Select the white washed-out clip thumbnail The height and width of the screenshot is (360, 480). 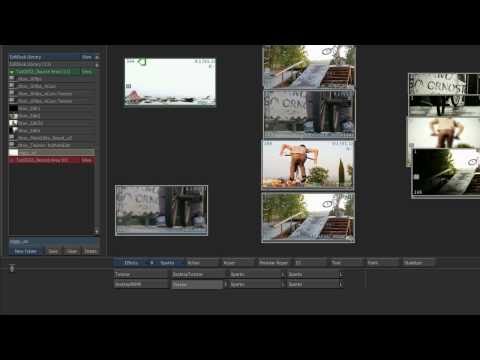tap(170, 82)
